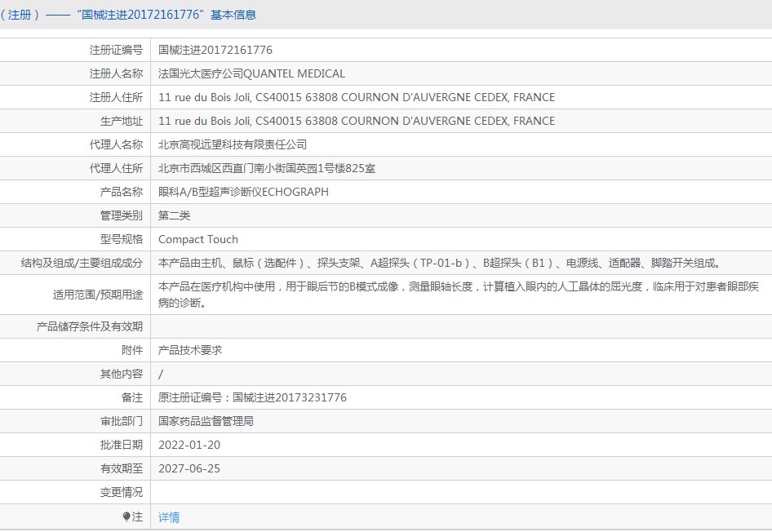Screen dimensions: 772x532
Task: Click the 其他内容 label
Action: (122, 374)
